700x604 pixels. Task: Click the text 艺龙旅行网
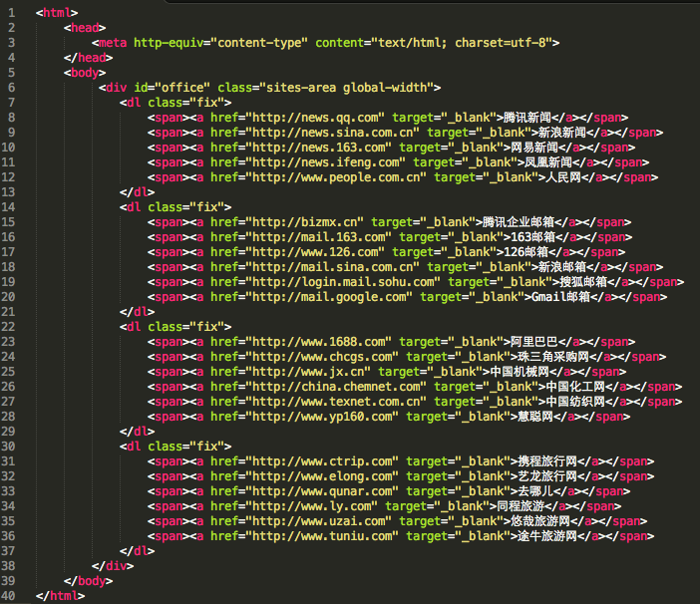pyautogui.click(x=547, y=476)
